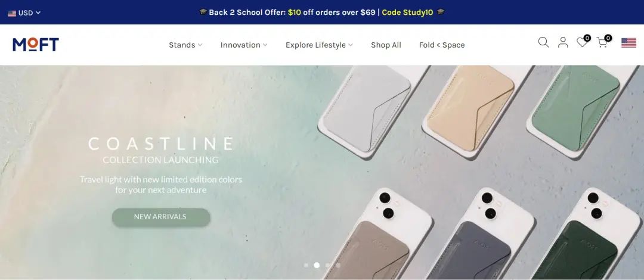Screen dimensions: 644x280
Task: Open the Fold < Space page
Action: point(442,45)
